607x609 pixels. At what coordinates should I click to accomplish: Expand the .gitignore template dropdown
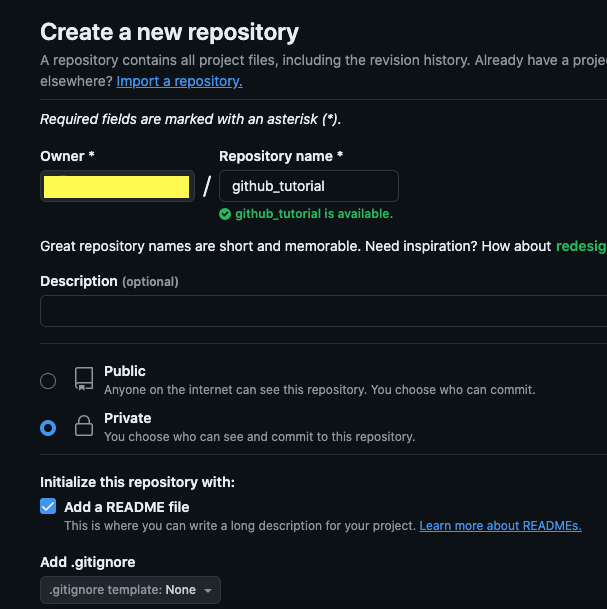point(130,590)
